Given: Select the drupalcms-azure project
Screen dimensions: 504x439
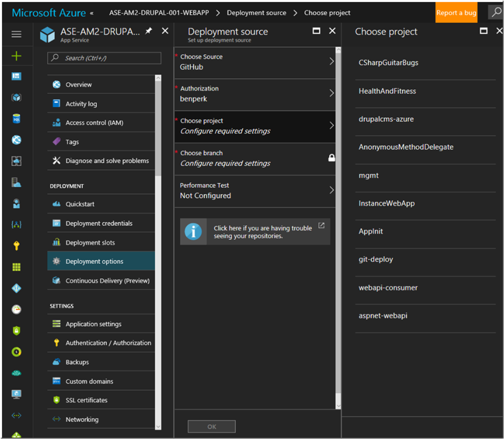Looking at the screenshot, I should coord(425,119).
